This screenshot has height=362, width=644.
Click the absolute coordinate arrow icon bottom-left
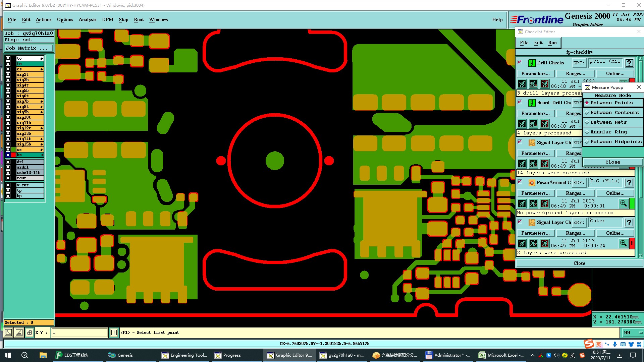pyautogui.click(x=8, y=333)
